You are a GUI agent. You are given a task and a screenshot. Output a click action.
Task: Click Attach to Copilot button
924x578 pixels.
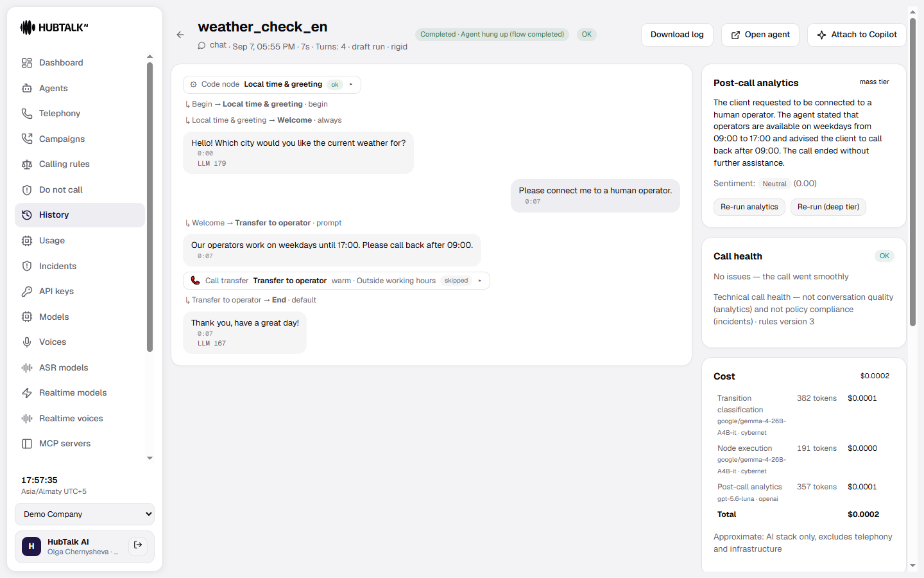[857, 35]
